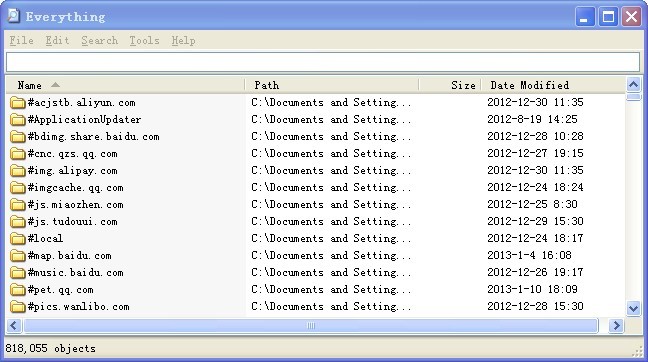Sort the list by Size column
The width and height of the screenshot is (648, 362).
click(x=450, y=85)
